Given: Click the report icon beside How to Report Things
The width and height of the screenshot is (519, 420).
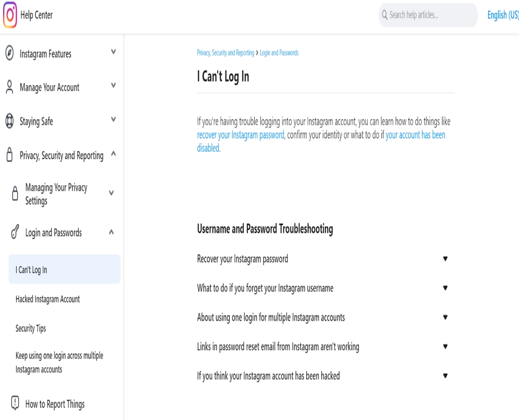Looking at the screenshot, I should 15,403.
